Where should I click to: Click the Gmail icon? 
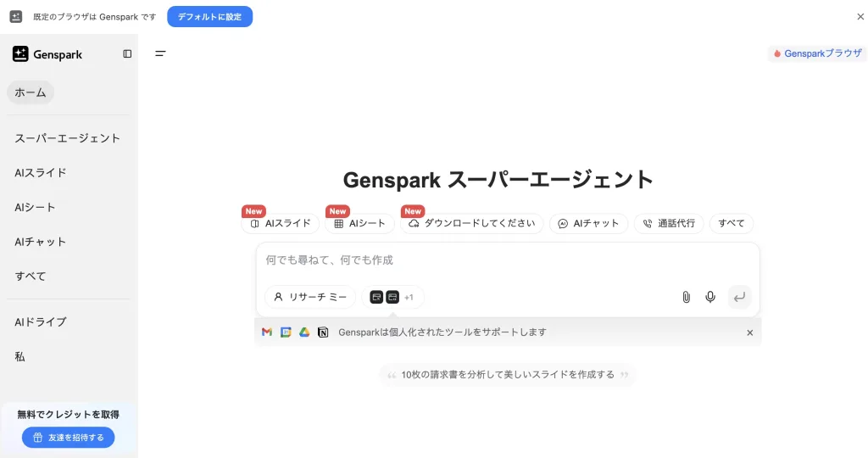tap(267, 332)
